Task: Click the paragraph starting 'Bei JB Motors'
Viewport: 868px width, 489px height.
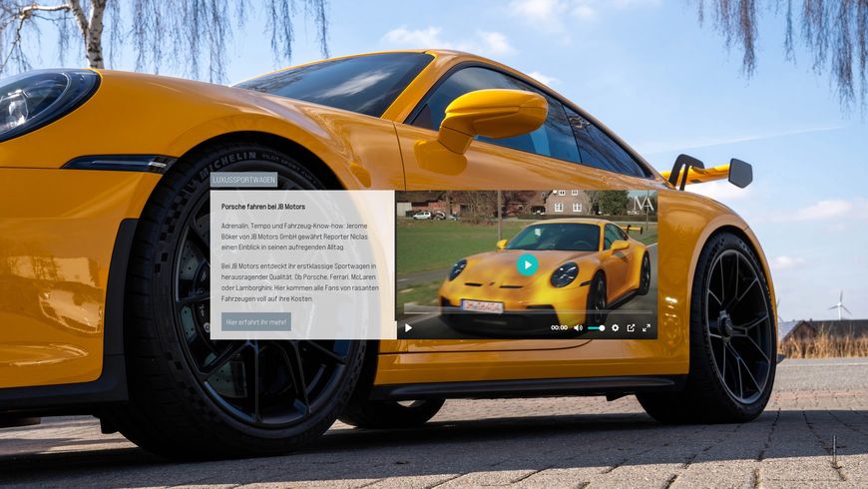Action: pyautogui.click(x=299, y=281)
